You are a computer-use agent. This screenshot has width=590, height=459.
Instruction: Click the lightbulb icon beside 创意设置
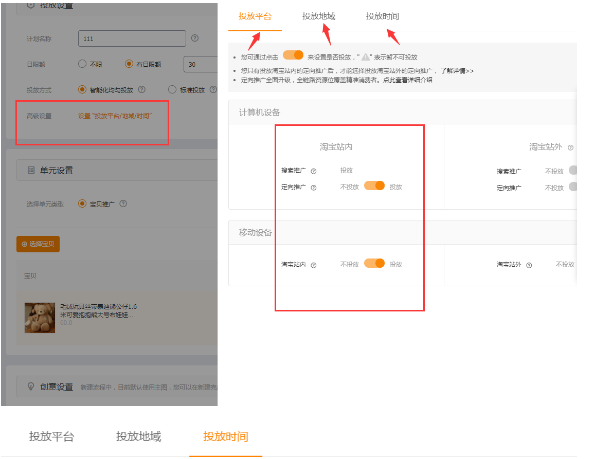click(31, 386)
